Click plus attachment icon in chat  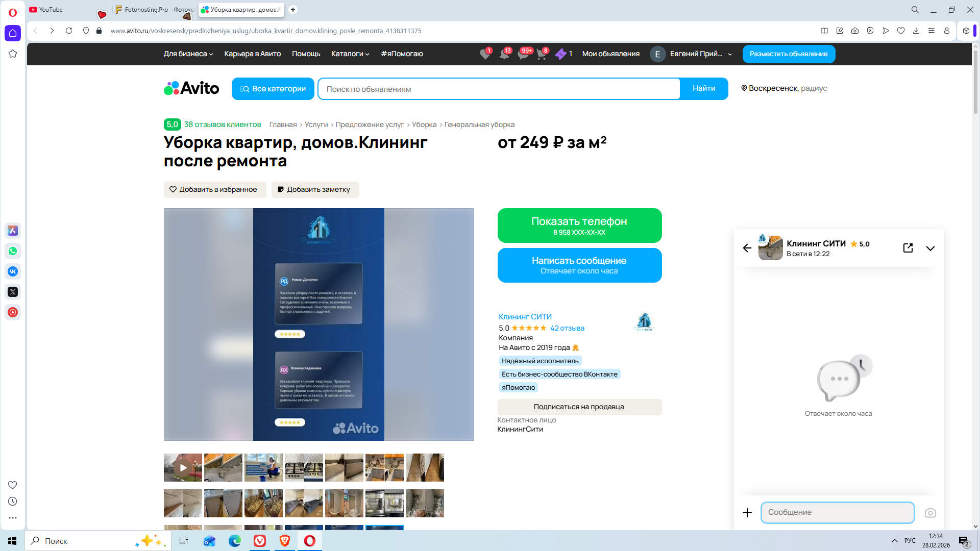click(x=747, y=513)
